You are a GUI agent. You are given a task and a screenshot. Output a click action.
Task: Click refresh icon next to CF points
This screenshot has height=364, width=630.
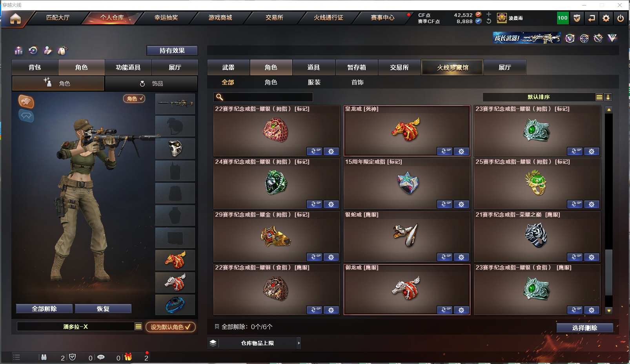pyautogui.click(x=489, y=21)
